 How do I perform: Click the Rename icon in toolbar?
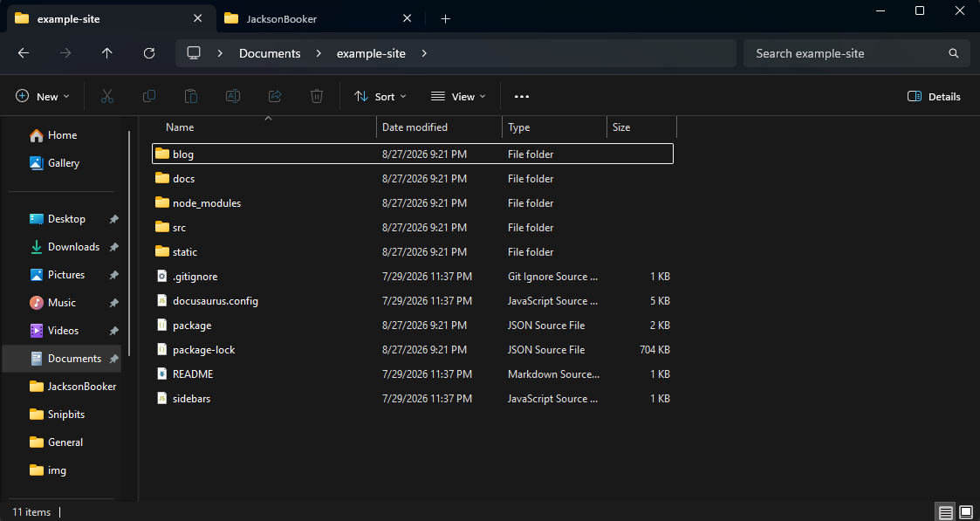click(x=232, y=96)
